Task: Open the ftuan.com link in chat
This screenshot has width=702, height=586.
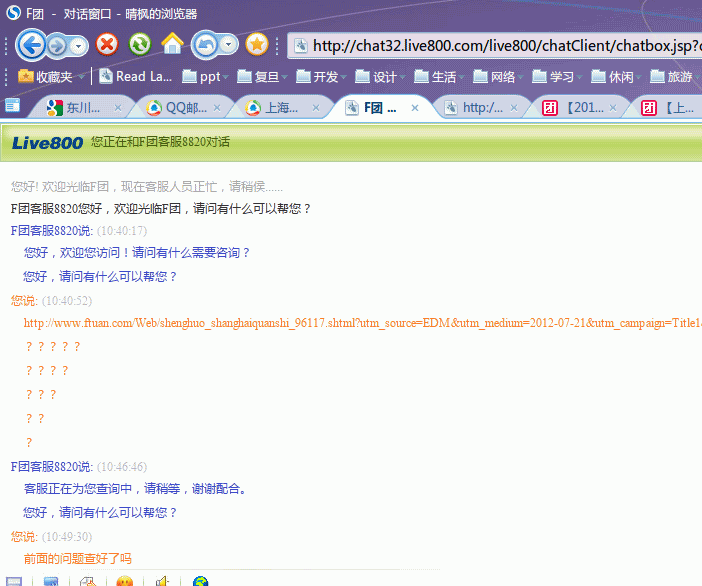Action: 362,323
